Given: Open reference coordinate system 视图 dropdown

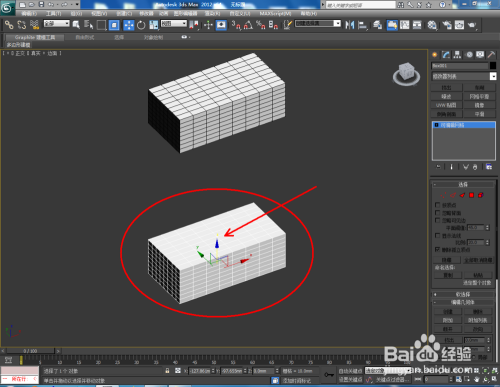Looking at the screenshot, I should pyautogui.click(x=174, y=24).
